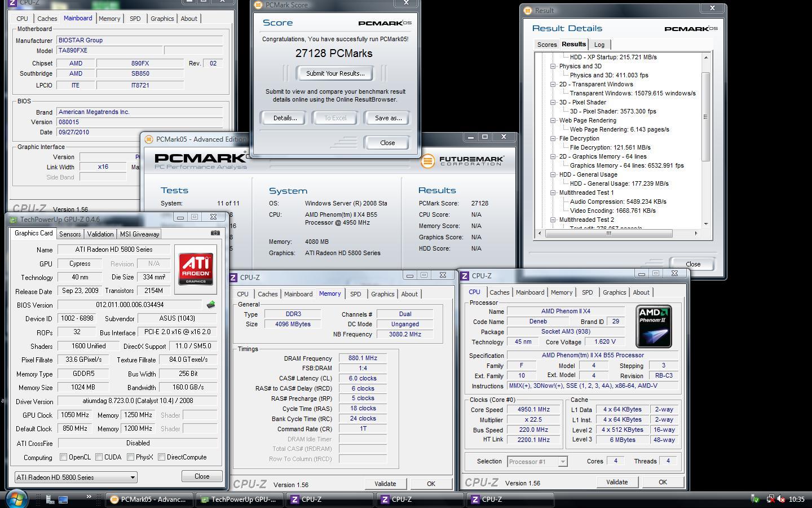This screenshot has height=508, width=812.
Task: Collapse the Physics and 3D tree node
Action: click(x=553, y=66)
